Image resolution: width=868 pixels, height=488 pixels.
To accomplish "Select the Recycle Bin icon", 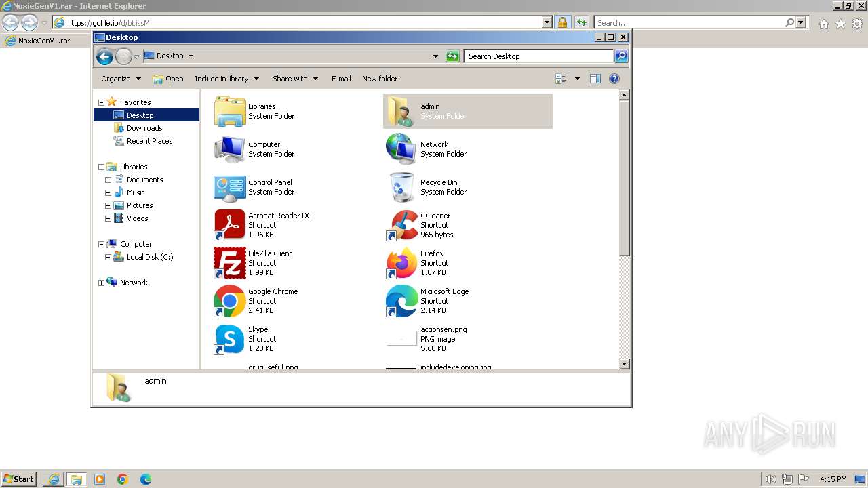I will (x=402, y=186).
